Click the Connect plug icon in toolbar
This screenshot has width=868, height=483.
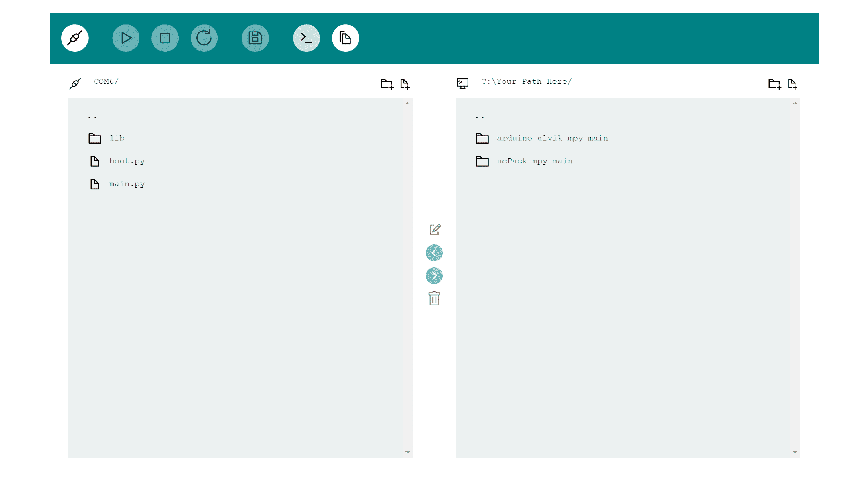(x=74, y=38)
